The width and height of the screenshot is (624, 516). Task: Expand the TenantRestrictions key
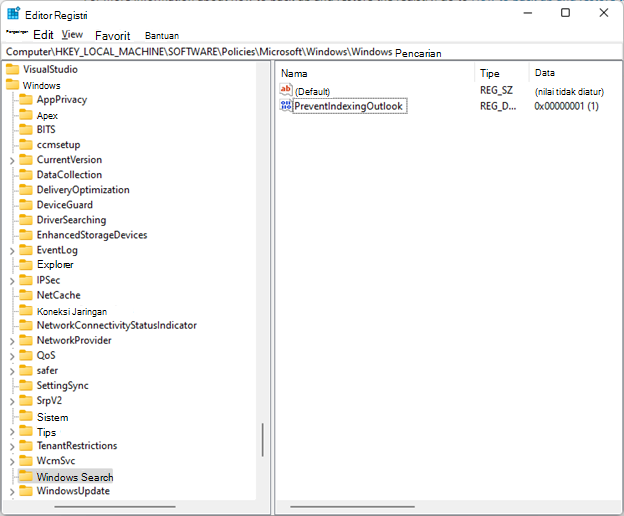click(12, 447)
